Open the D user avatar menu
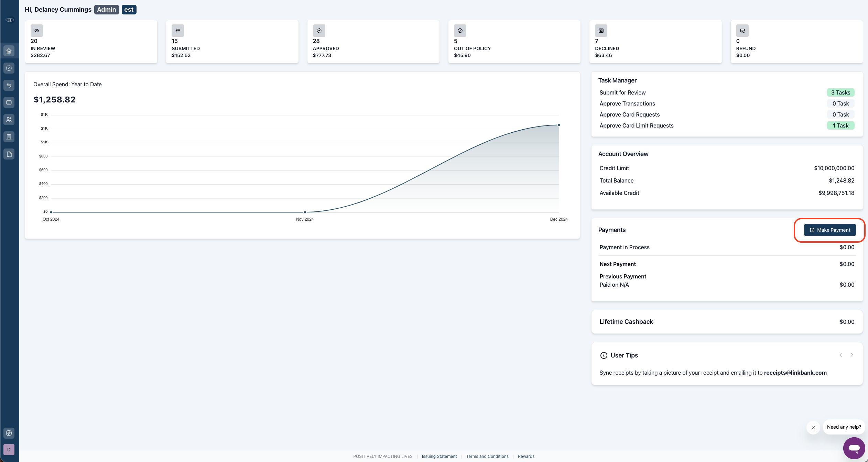This screenshot has height=462, width=868. tap(9, 449)
